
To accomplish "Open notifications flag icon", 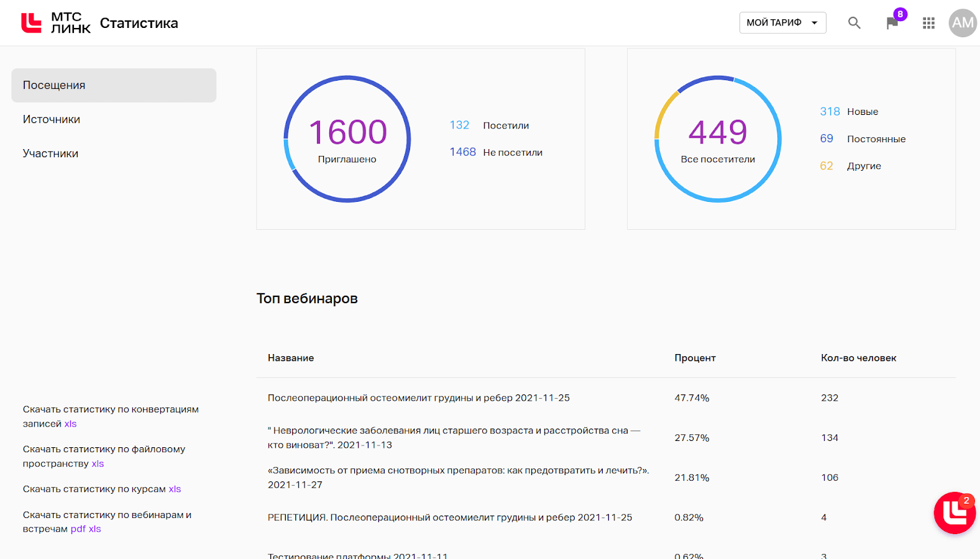I will [x=892, y=23].
